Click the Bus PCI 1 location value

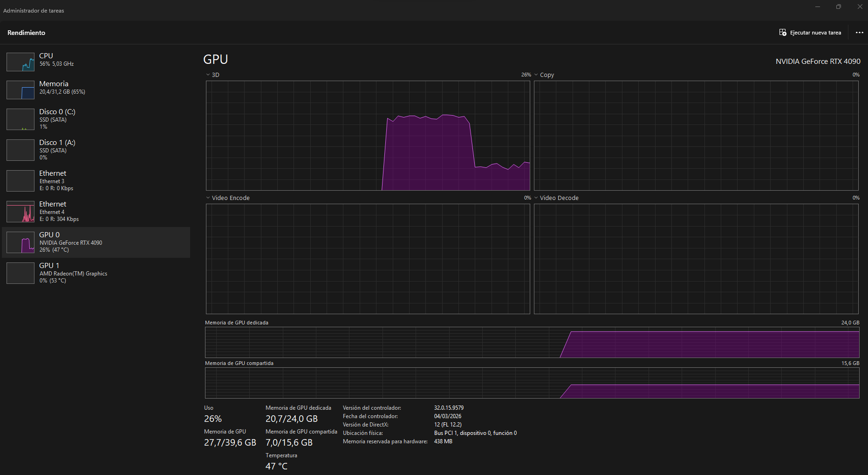[475, 433]
